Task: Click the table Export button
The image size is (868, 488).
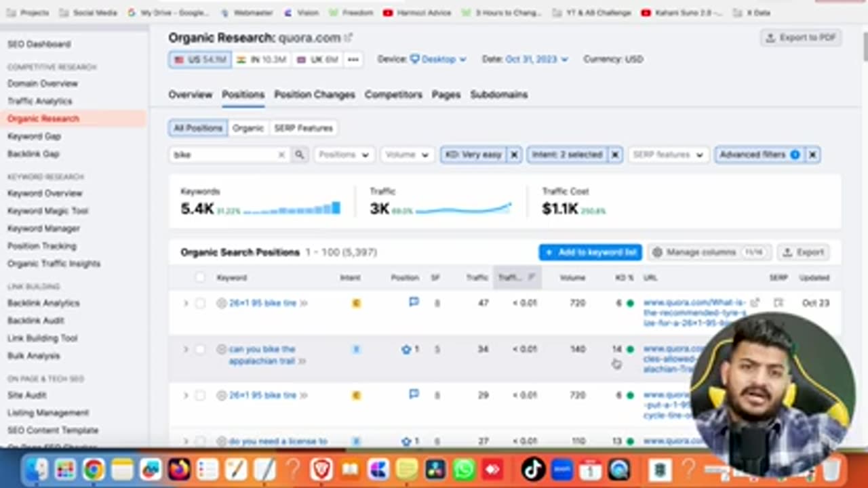Action: pyautogui.click(x=803, y=252)
